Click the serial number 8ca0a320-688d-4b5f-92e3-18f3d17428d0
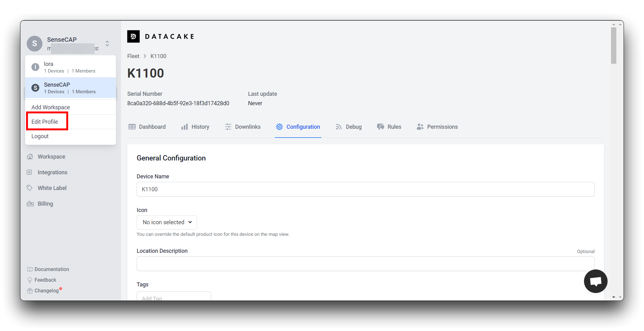This screenshot has width=644, height=331. (x=178, y=103)
